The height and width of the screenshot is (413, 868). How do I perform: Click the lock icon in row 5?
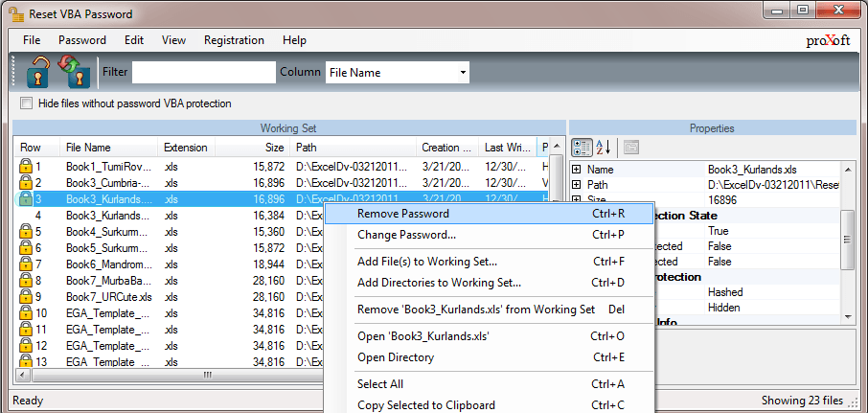click(26, 231)
